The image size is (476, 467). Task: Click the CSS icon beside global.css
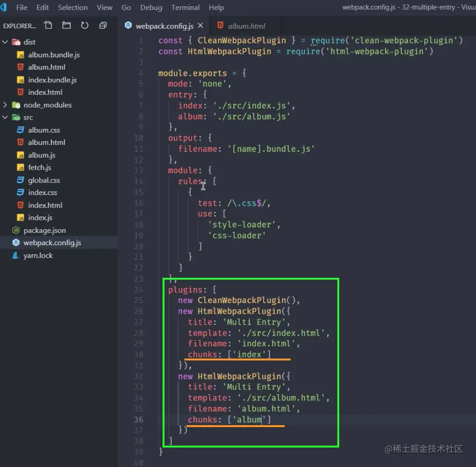click(x=20, y=180)
